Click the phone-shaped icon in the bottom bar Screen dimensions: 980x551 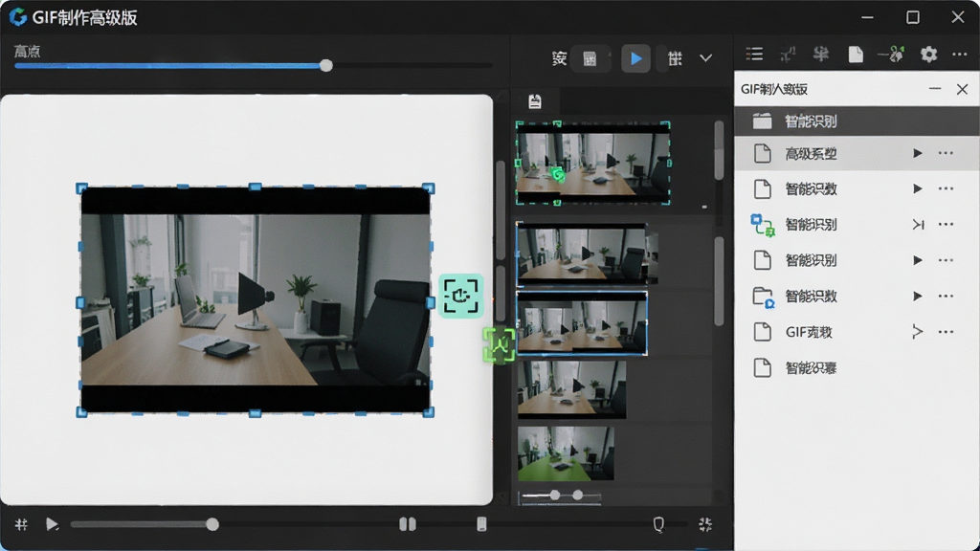pos(481,524)
